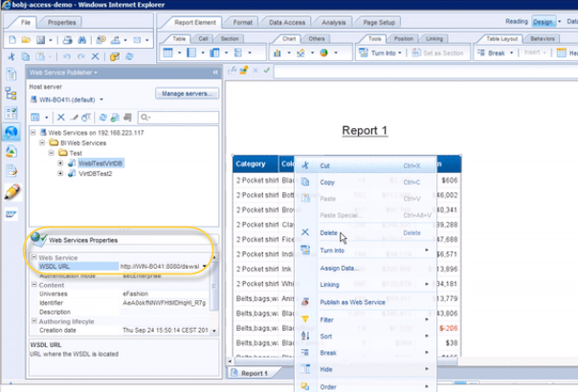Open the Report Element ribbon tab
Screen dimensions: 578x392
click(x=195, y=23)
